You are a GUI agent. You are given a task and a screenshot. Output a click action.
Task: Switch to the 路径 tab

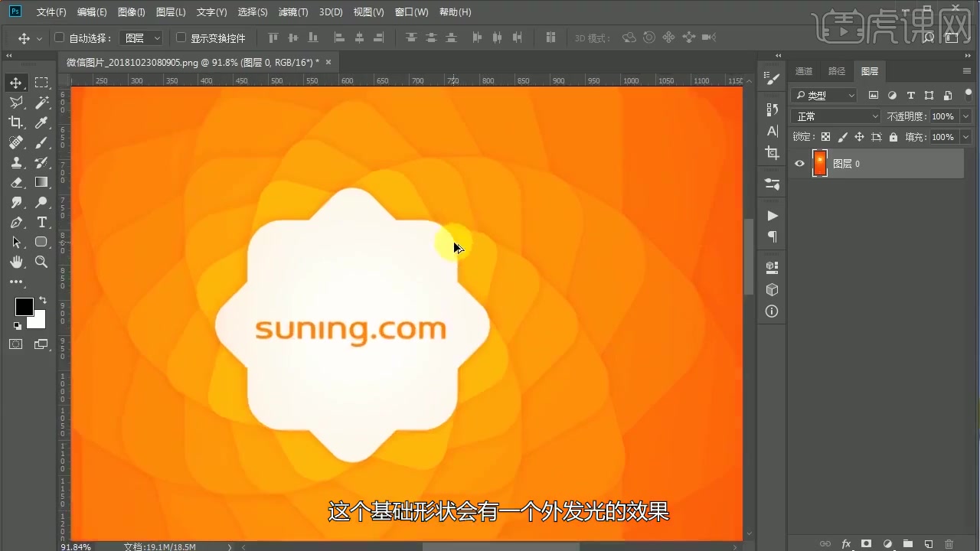click(837, 71)
